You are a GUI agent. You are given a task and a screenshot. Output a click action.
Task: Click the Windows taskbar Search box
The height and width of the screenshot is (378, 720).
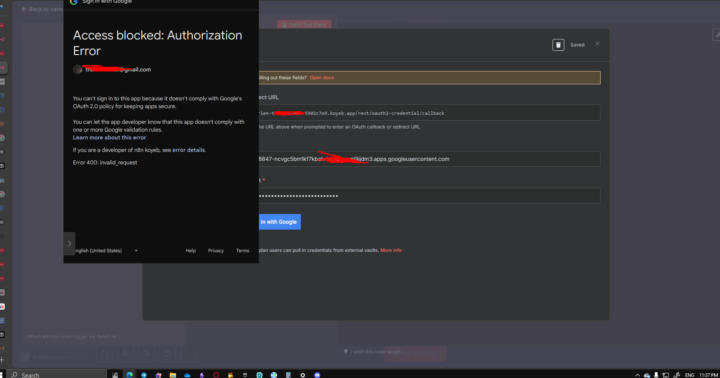click(x=57, y=374)
